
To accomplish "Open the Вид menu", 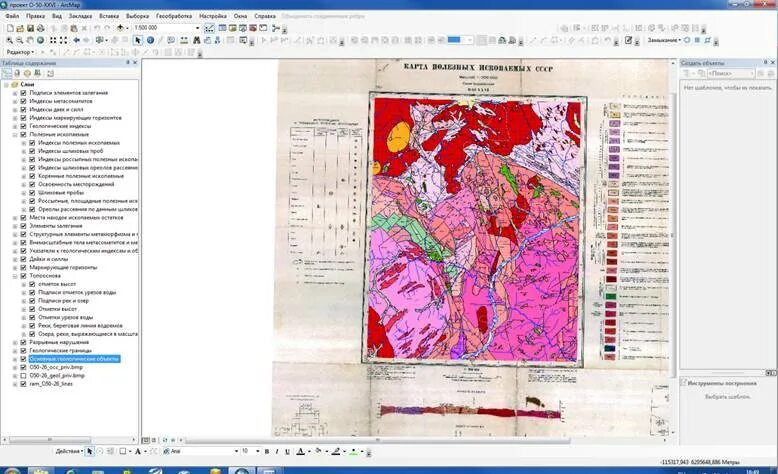I will tap(57, 16).
